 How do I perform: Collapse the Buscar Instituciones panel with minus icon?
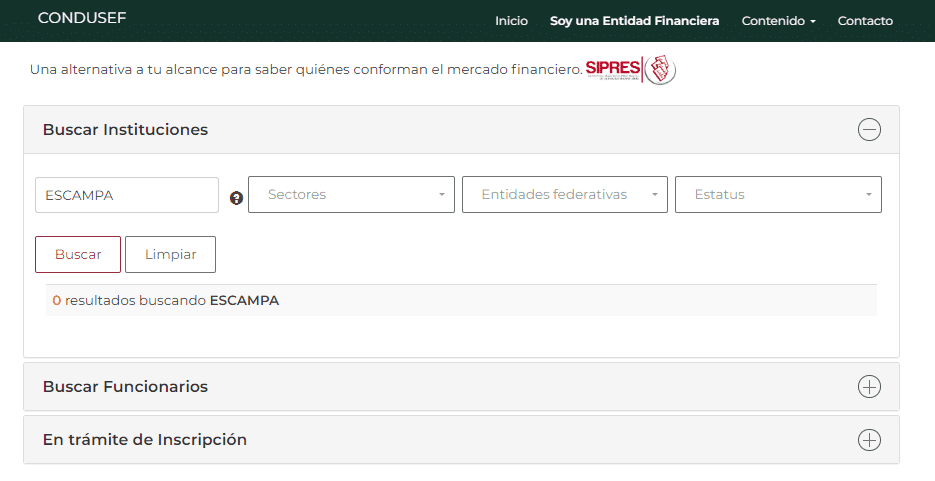pos(869,130)
